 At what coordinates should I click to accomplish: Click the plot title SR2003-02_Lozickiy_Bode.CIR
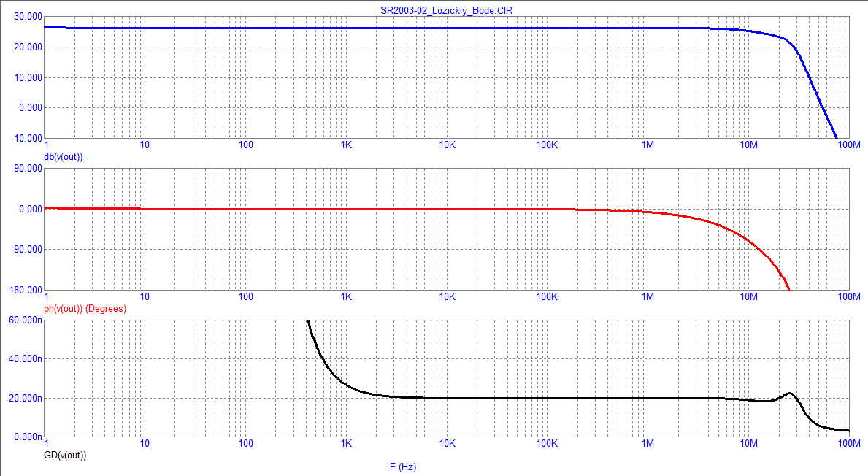(x=446, y=10)
